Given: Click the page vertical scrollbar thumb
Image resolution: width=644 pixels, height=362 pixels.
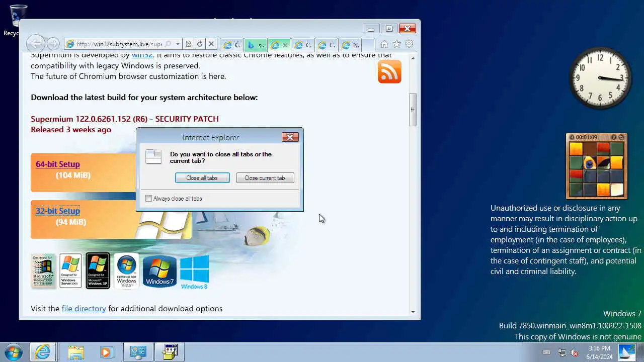Looking at the screenshot, I should tap(413, 110).
